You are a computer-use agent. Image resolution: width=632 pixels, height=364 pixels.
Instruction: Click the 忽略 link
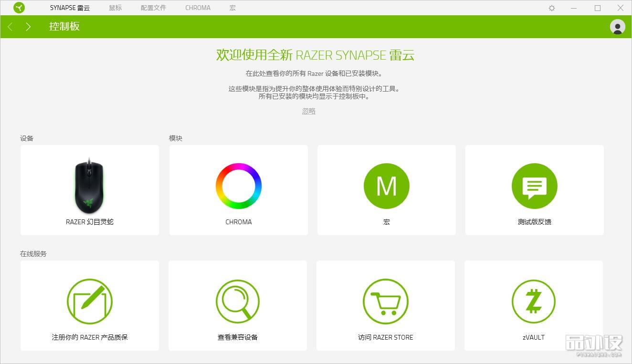pos(309,111)
